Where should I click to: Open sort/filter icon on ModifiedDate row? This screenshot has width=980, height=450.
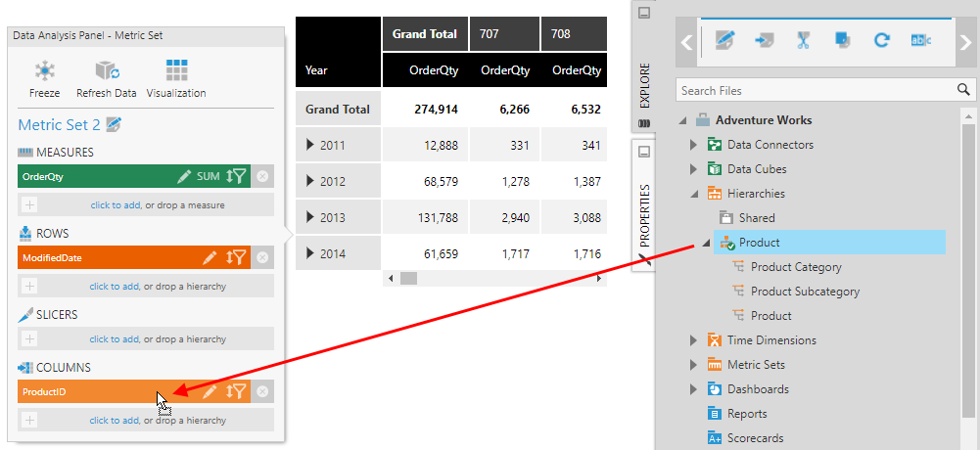point(236,257)
